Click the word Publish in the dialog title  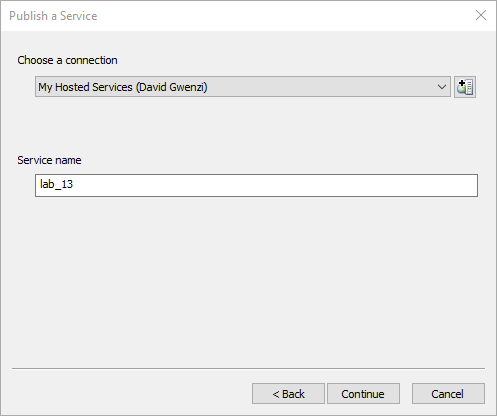pyautogui.click(x=28, y=16)
